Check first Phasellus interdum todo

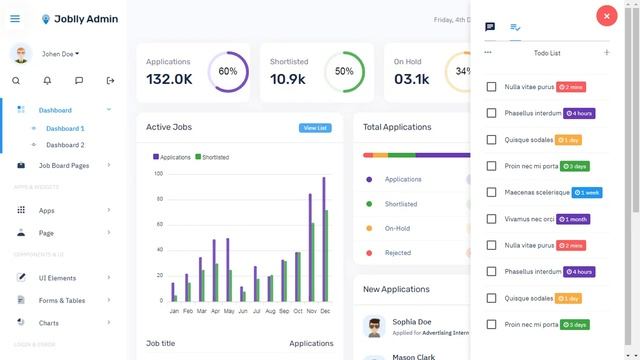point(491,113)
